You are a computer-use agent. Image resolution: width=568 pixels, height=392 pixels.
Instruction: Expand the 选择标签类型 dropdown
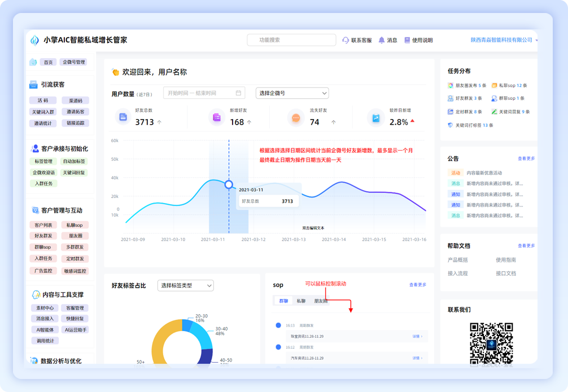(185, 285)
